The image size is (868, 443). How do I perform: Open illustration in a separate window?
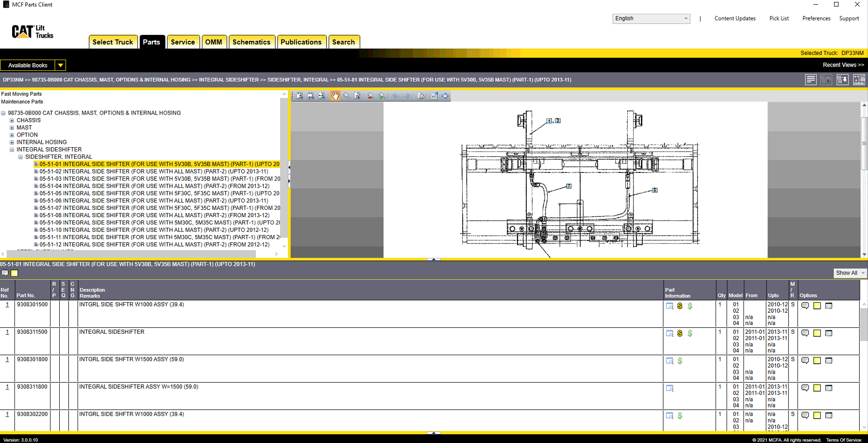click(x=434, y=96)
